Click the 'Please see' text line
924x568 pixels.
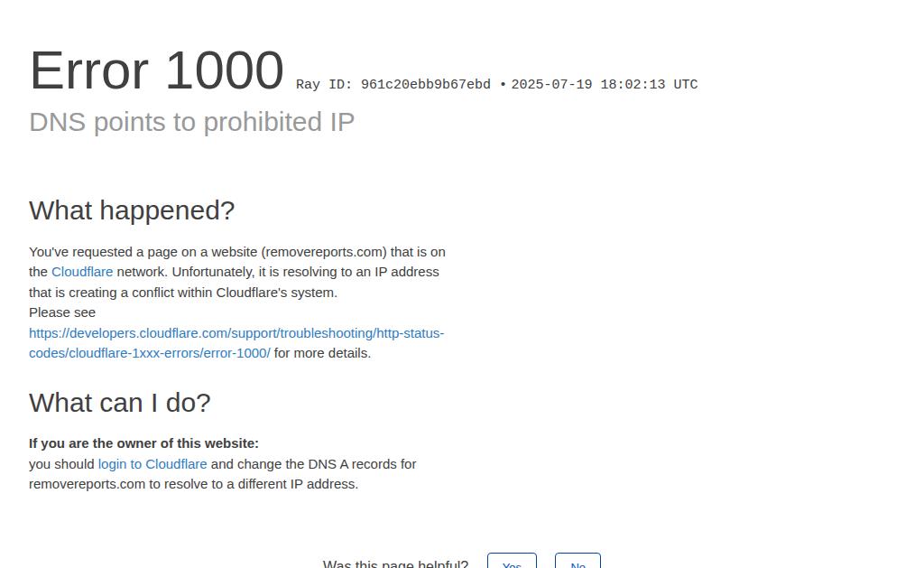pyautogui.click(x=62, y=312)
